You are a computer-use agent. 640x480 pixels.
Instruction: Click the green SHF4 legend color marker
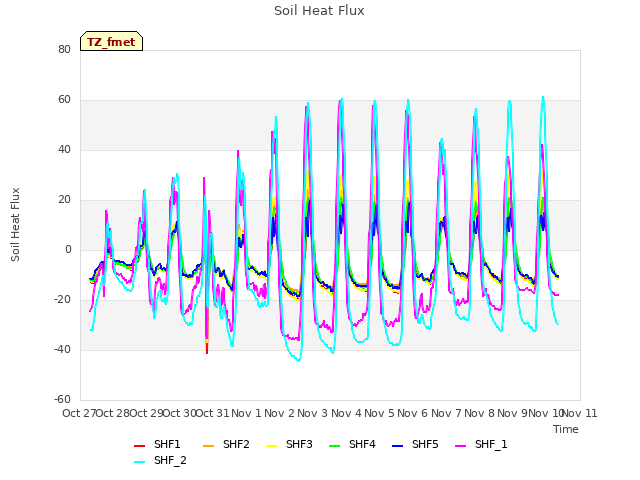[335, 446]
